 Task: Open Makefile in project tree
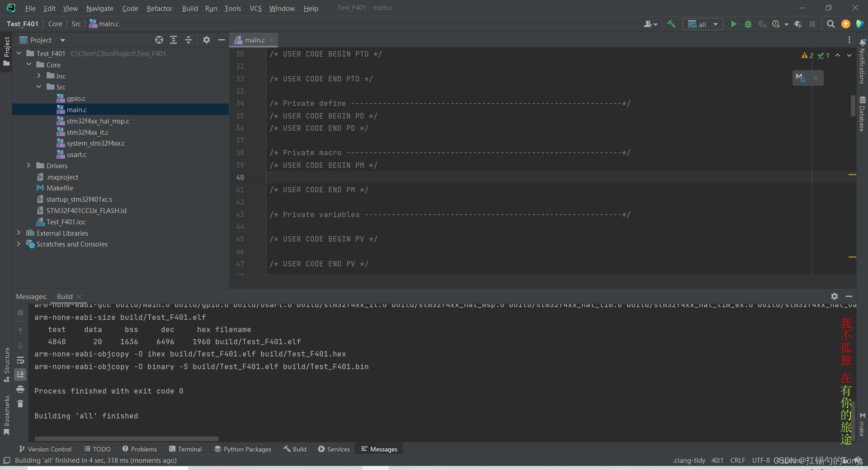(x=60, y=188)
